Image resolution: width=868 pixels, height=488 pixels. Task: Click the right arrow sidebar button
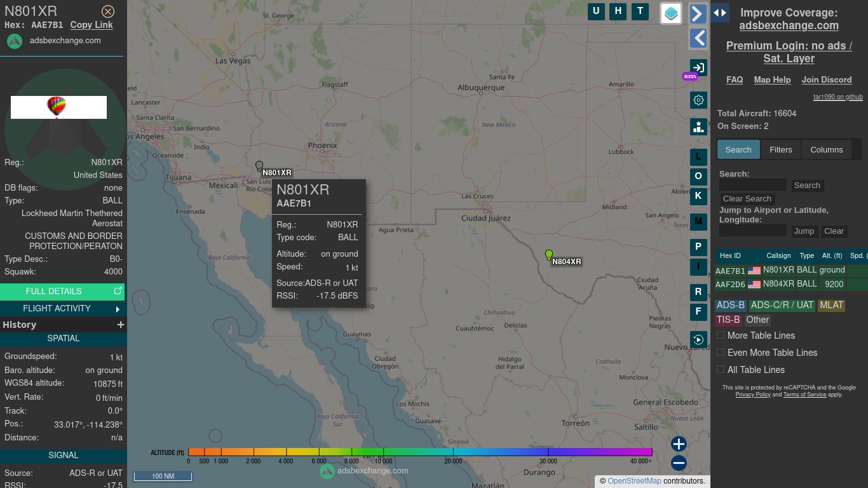pos(698,14)
